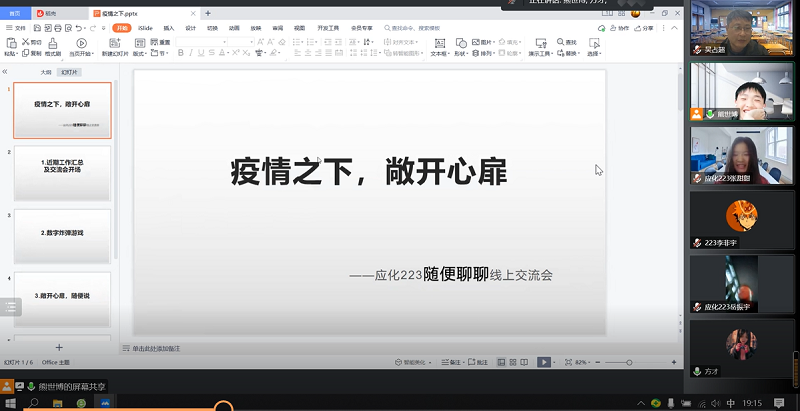
Task: Click the zoom slider in status bar
Action: click(630, 362)
